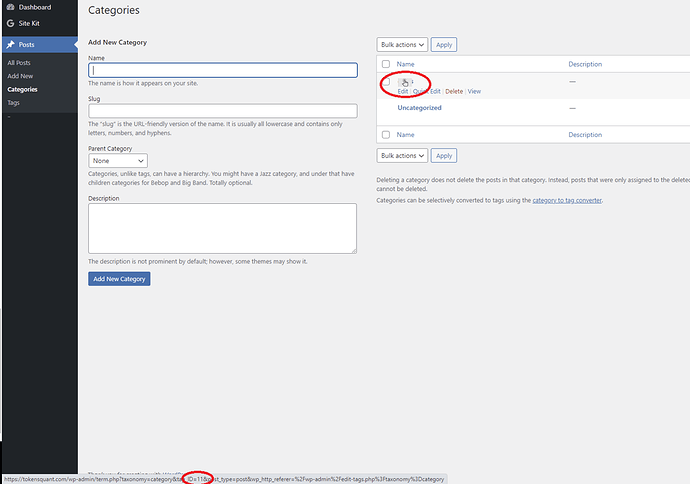Click the top Apply button

(444, 44)
